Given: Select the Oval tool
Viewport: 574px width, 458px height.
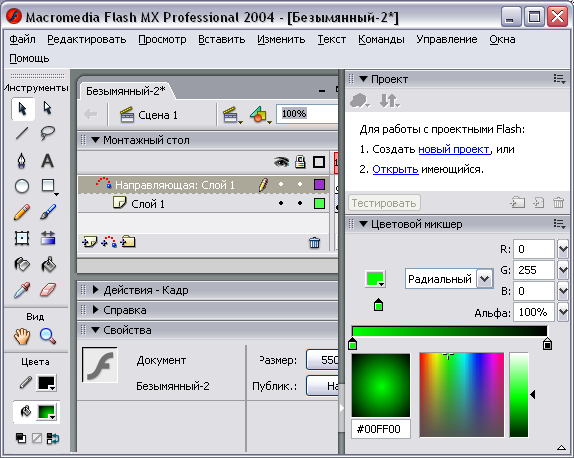Looking at the screenshot, I should [x=22, y=186].
